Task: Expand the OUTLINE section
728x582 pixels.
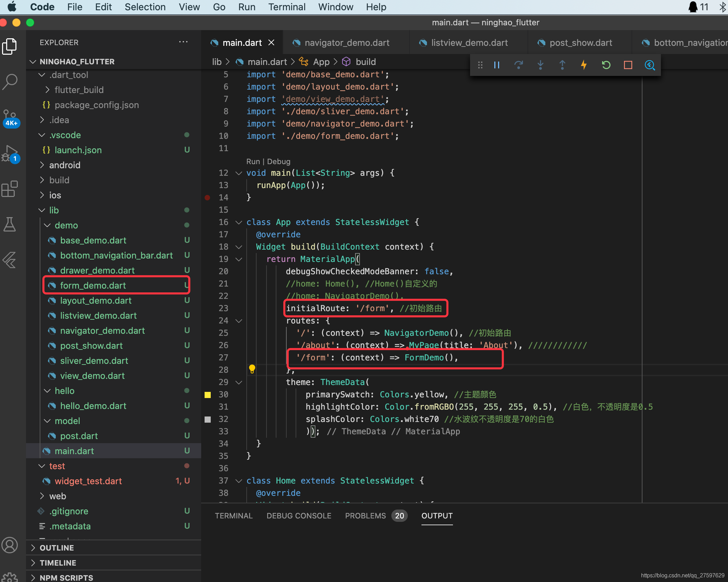Action: tap(33, 548)
